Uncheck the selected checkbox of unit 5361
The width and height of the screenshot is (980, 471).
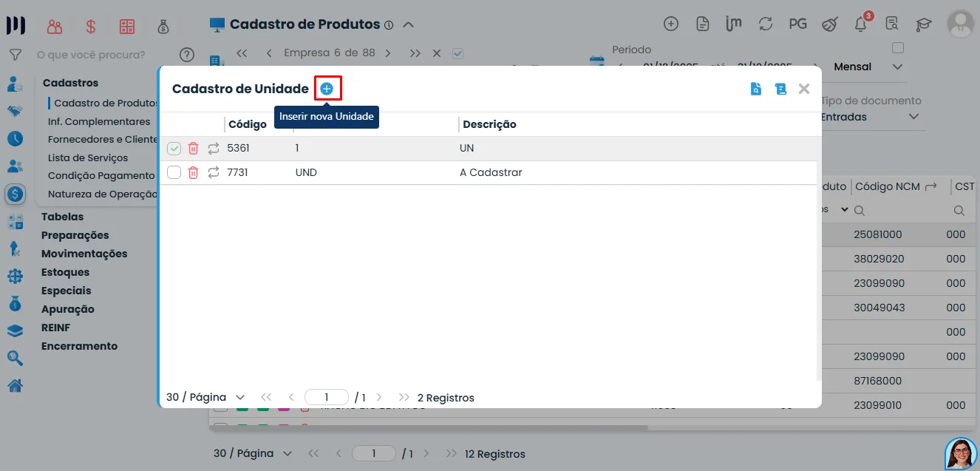[x=174, y=148]
